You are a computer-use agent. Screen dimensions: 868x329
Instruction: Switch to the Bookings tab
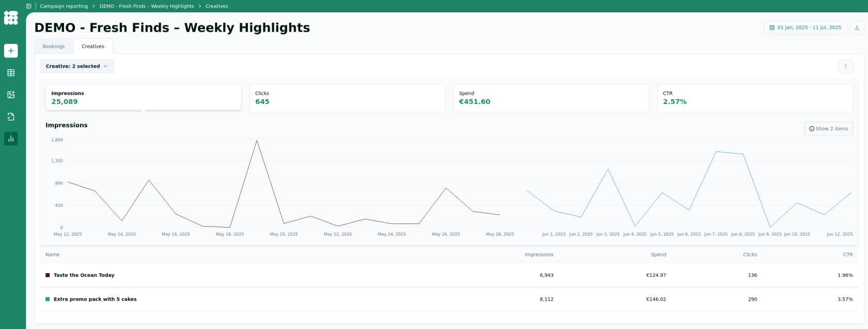point(54,47)
